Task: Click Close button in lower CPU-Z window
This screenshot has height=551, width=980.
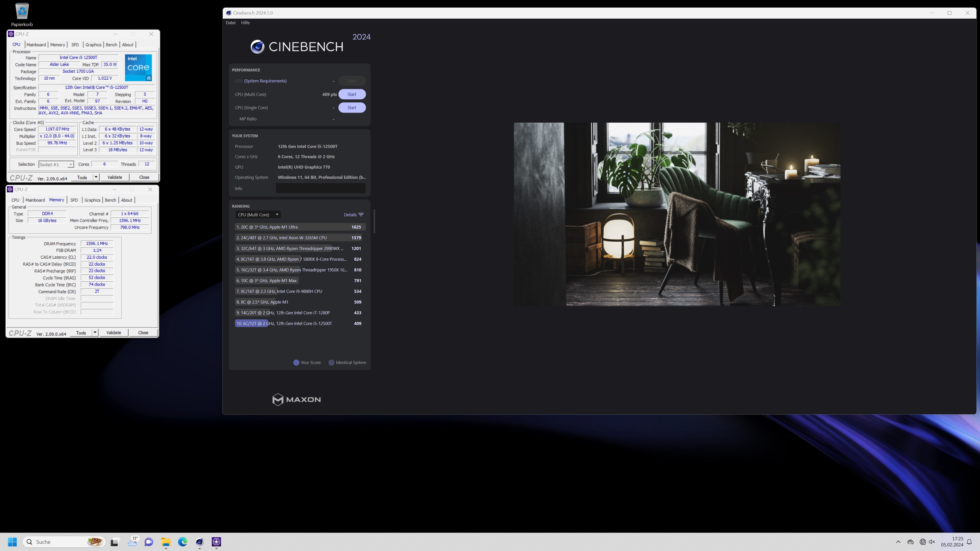Action: click(x=143, y=333)
